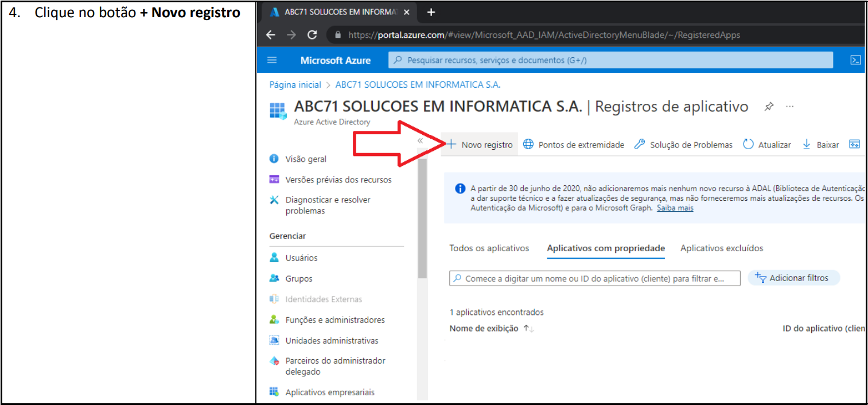
Task: Switch to the Aplicativos excluídos tab
Action: coord(722,248)
